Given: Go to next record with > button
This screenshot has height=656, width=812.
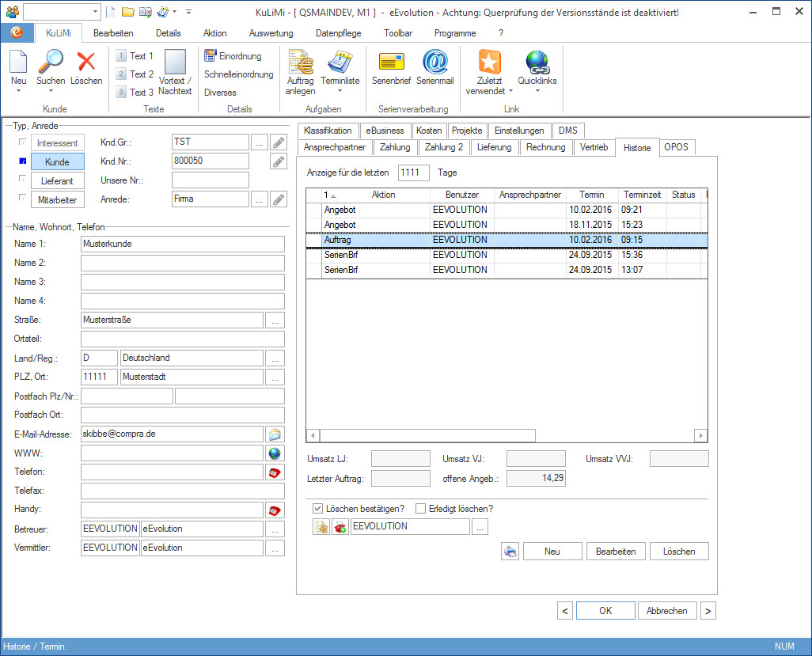Looking at the screenshot, I should click(x=708, y=611).
